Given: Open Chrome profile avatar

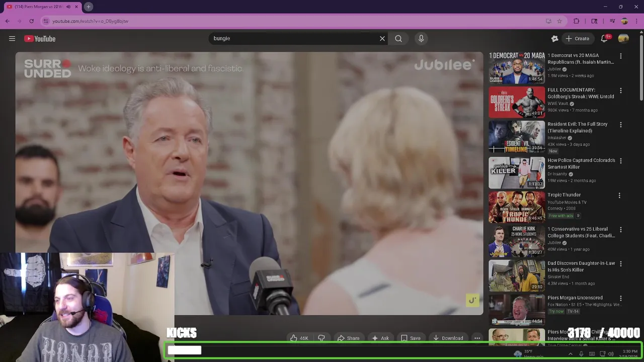Looking at the screenshot, I should tap(624, 21).
